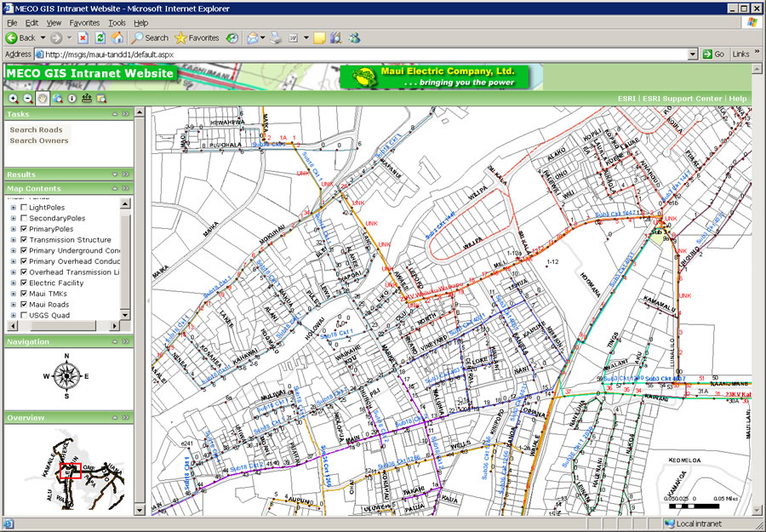Image resolution: width=766 pixels, height=532 pixels.
Task: Open the Help menu in menu bar
Action: (x=140, y=23)
